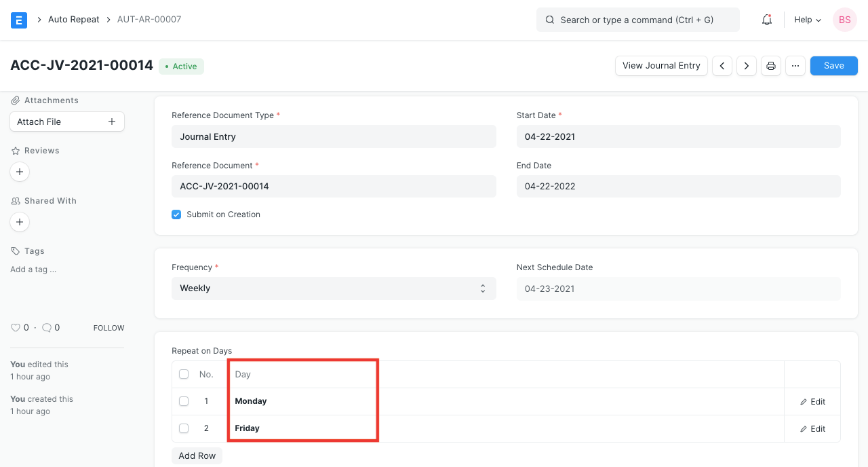Toggle the Submit on Creation checkbox
The image size is (868, 467).
(x=176, y=214)
